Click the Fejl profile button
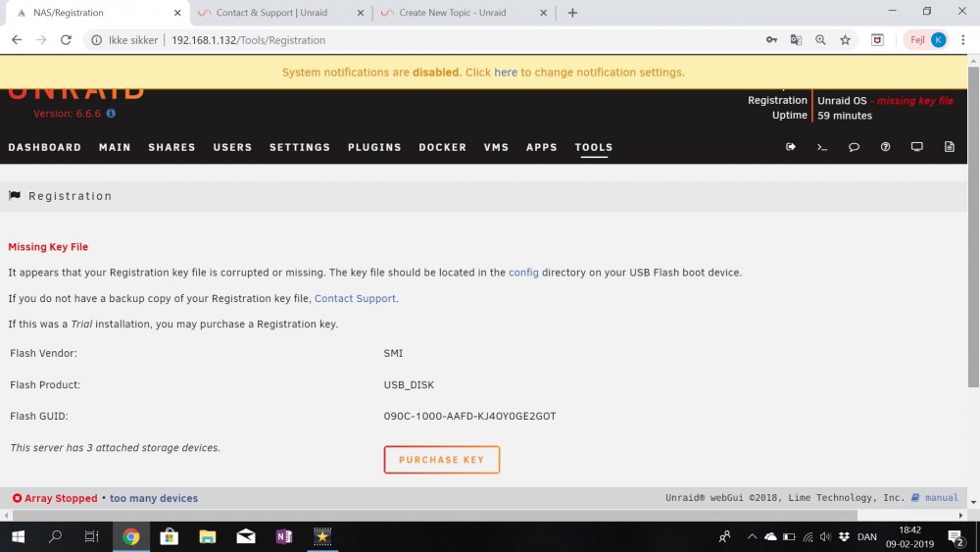980x552 pixels. [x=927, y=40]
